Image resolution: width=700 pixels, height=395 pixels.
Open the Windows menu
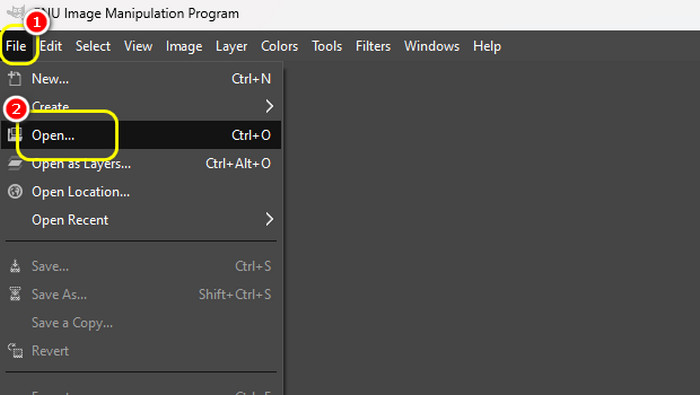[x=432, y=46]
